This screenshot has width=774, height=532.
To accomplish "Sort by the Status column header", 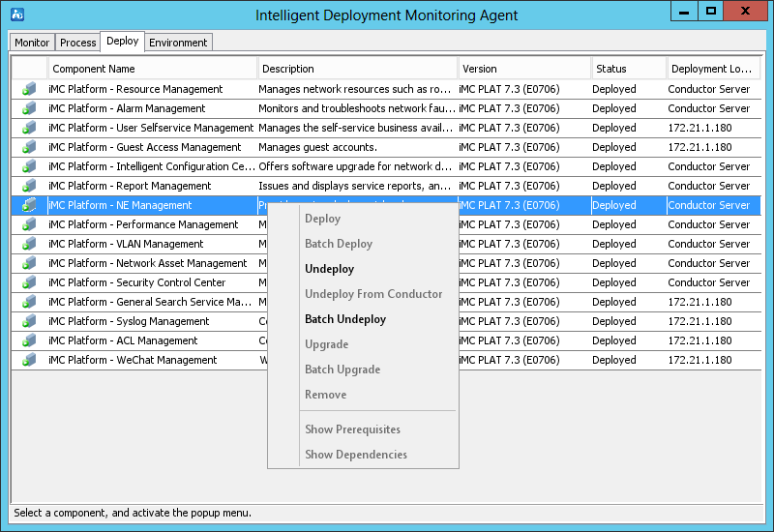I will coord(629,69).
